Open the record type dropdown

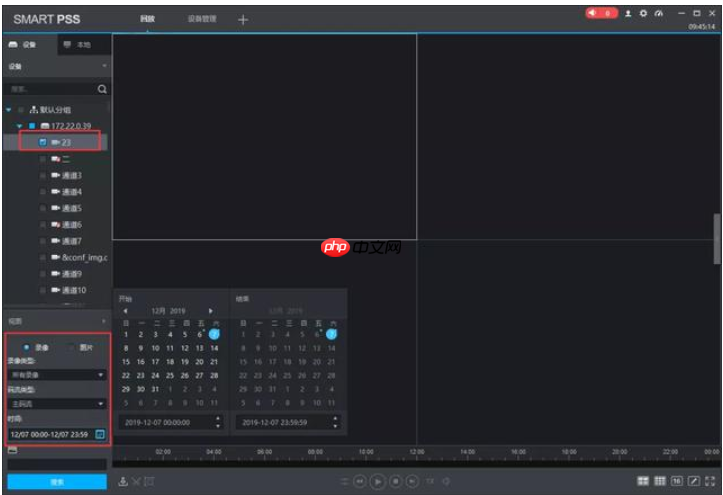point(57,375)
